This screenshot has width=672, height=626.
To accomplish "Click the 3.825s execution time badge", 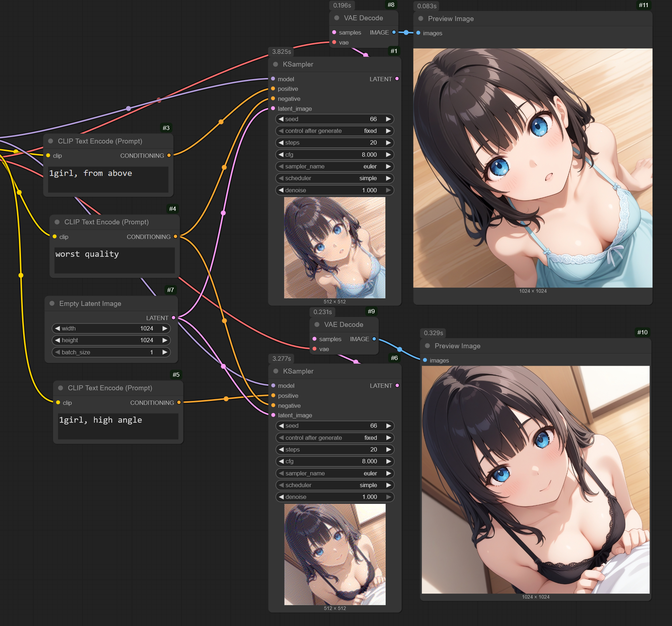I will [x=282, y=52].
